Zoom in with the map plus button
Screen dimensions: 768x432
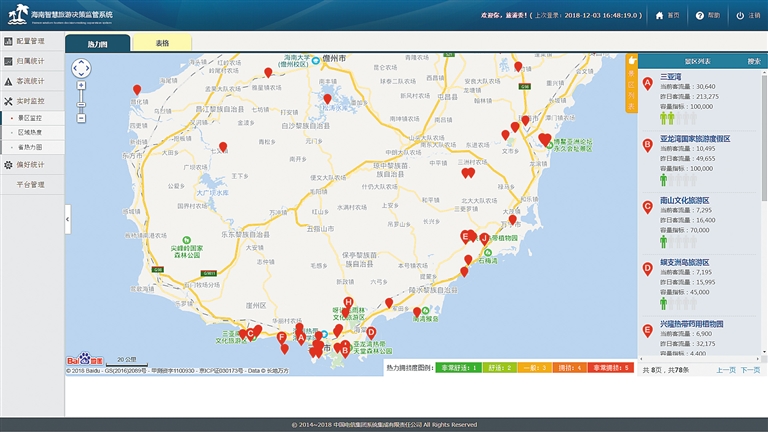pos(81,86)
